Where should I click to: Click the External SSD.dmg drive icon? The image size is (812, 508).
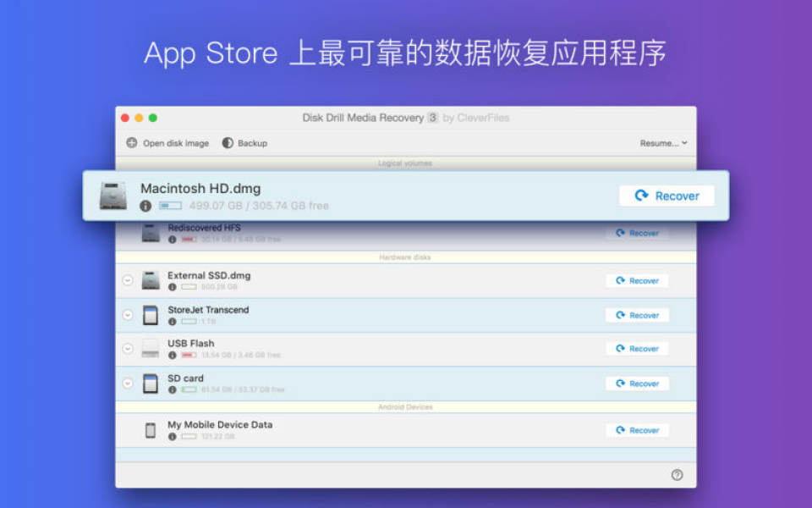pyautogui.click(x=151, y=280)
